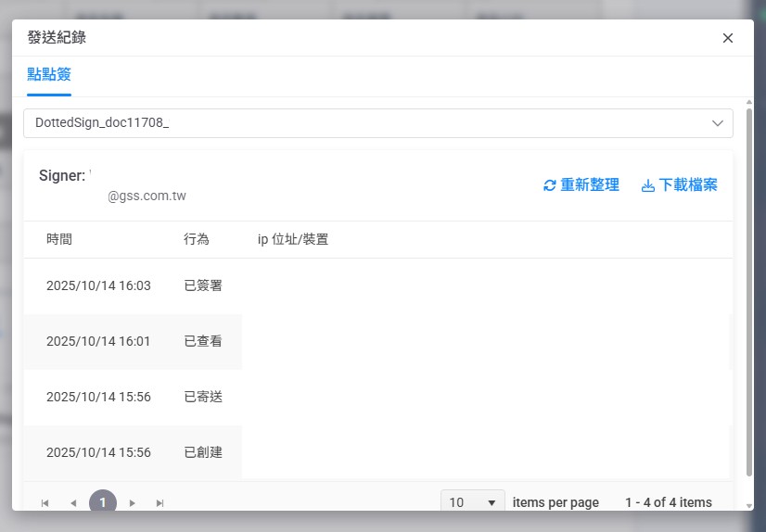Image resolution: width=766 pixels, height=532 pixels.
Task: Go to the first page of records
Action: (x=45, y=502)
